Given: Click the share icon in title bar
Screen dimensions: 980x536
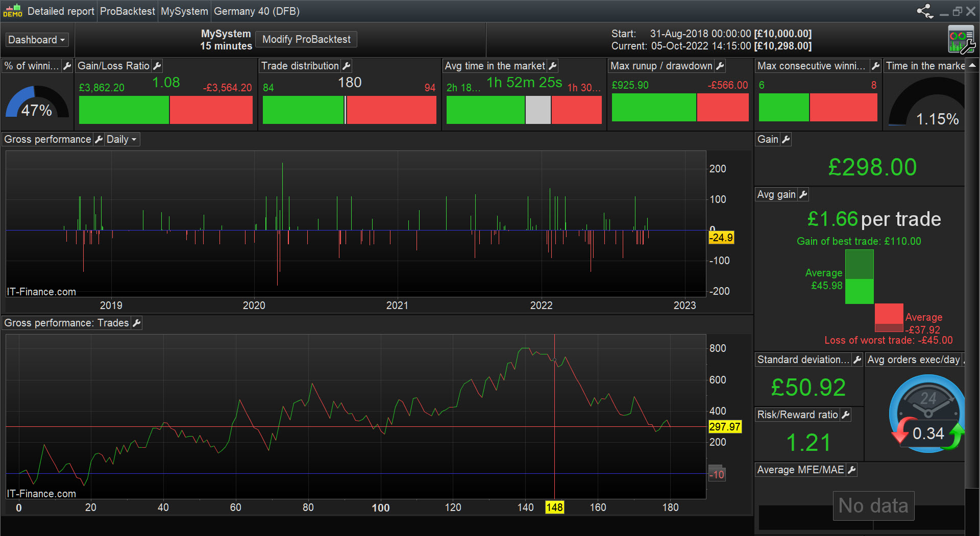Looking at the screenshot, I should 924,11.
